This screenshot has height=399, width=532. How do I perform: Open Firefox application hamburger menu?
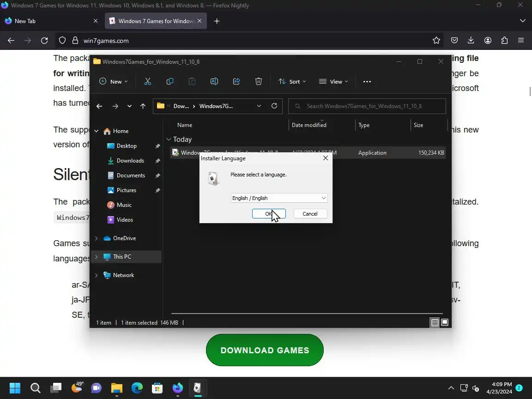521,40
